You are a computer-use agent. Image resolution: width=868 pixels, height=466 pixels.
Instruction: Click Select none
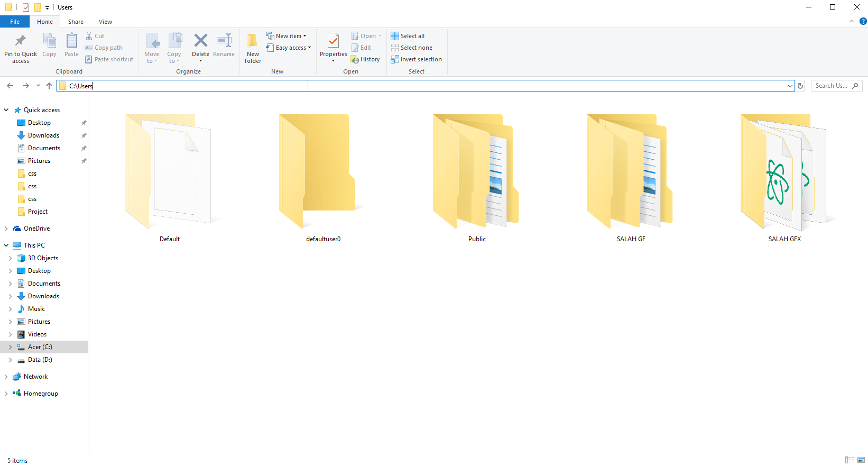(412, 48)
